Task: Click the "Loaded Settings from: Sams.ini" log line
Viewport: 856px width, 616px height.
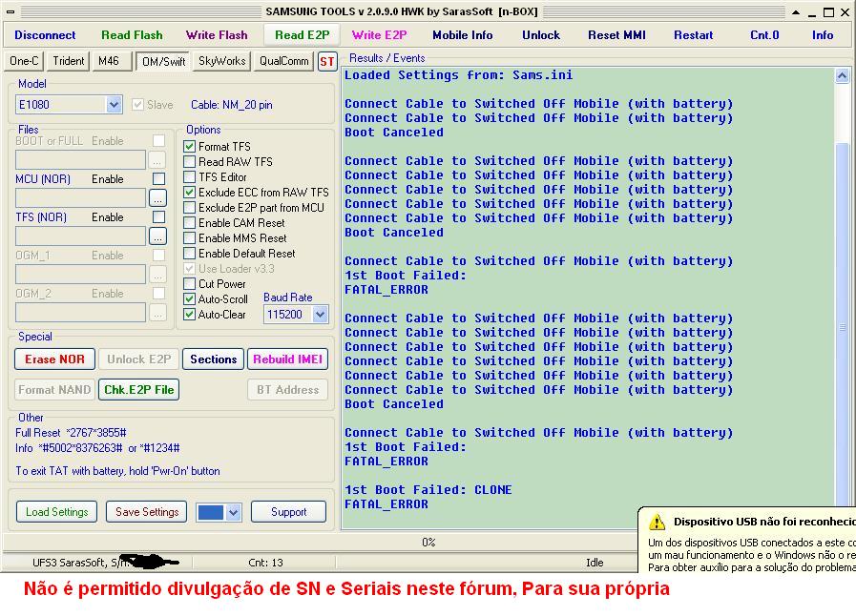Action: [459, 75]
